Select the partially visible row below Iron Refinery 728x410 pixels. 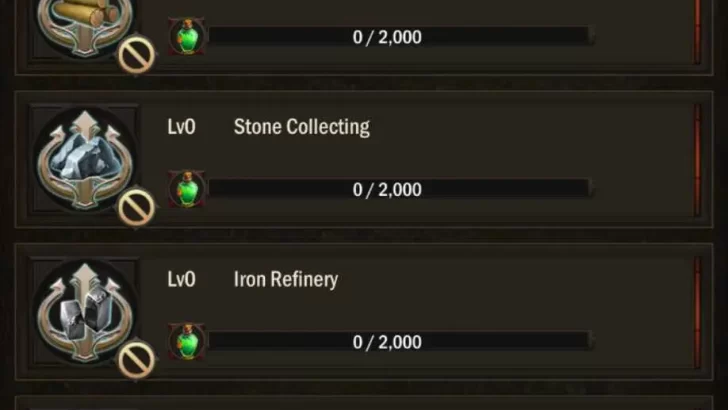(x=364, y=403)
